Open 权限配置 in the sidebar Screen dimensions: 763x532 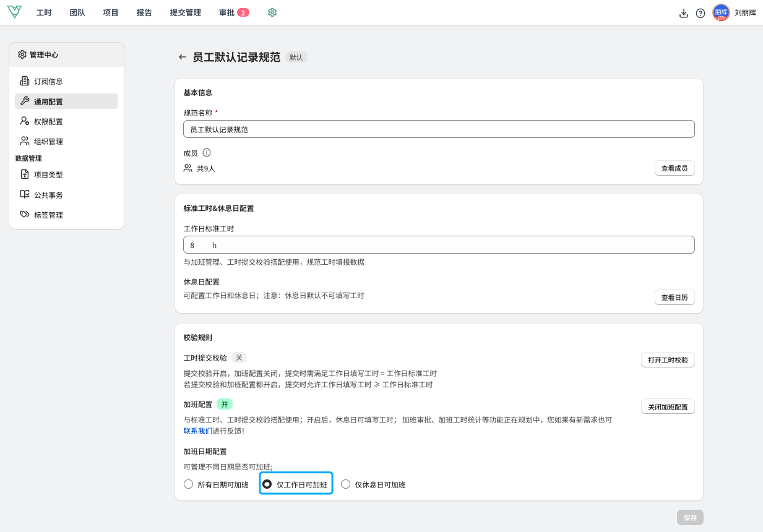coord(48,122)
